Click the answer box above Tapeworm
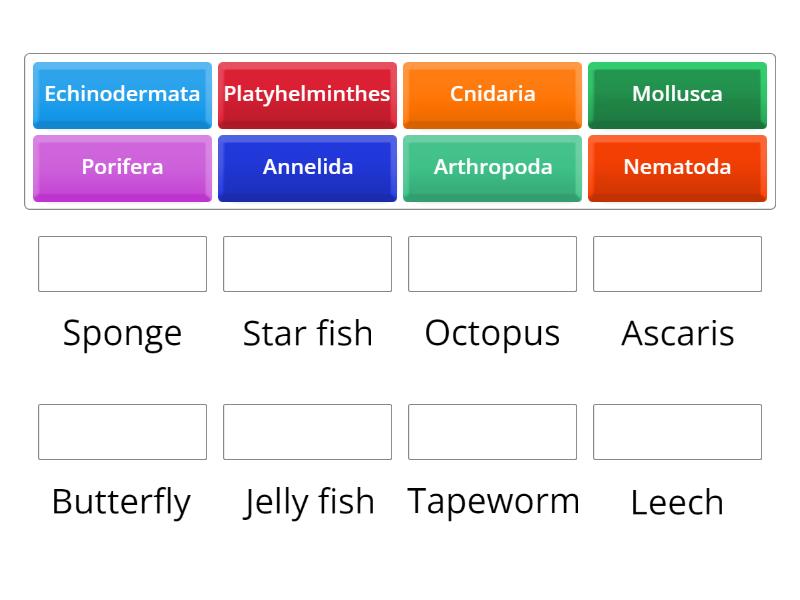 point(492,432)
